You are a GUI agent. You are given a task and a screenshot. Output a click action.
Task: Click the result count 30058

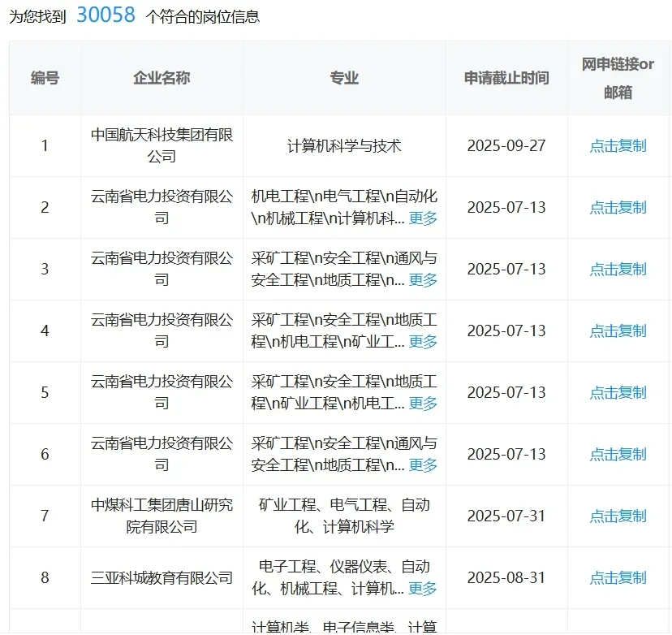click(x=106, y=15)
